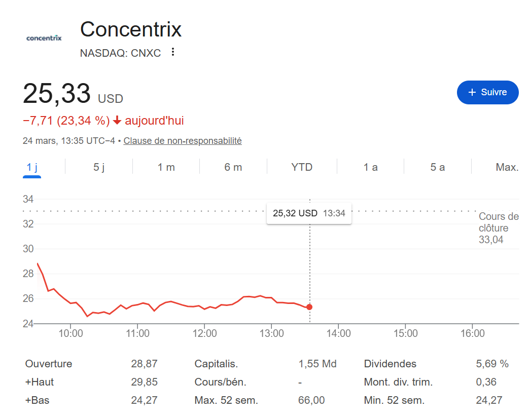Switch to the YTD chart tab
The height and width of the screenshot is (420, 530).
tap(302, 167)
